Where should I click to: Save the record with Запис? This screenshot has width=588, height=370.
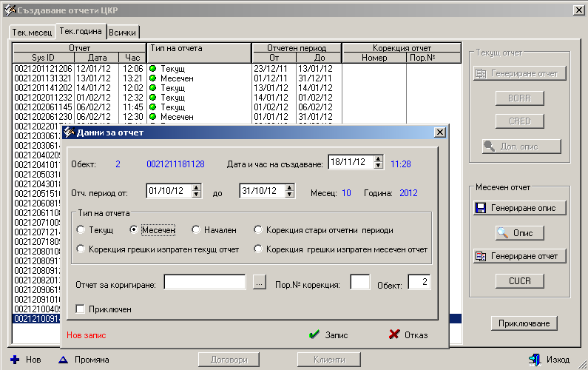[328, 334]
